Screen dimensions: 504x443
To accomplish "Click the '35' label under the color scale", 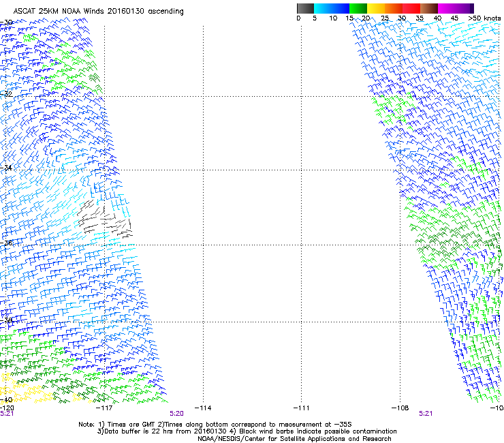I will tap(420, 18).
